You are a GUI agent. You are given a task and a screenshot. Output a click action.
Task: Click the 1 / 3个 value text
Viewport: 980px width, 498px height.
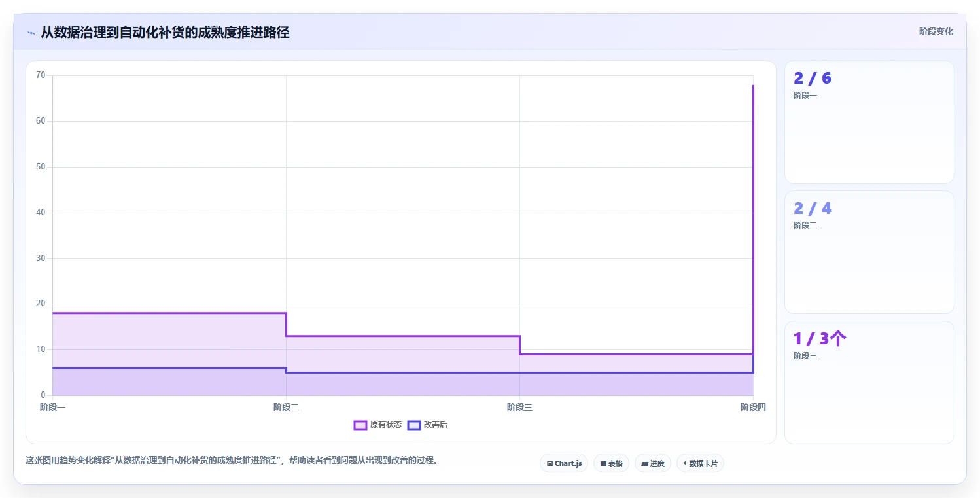[820, 339]
